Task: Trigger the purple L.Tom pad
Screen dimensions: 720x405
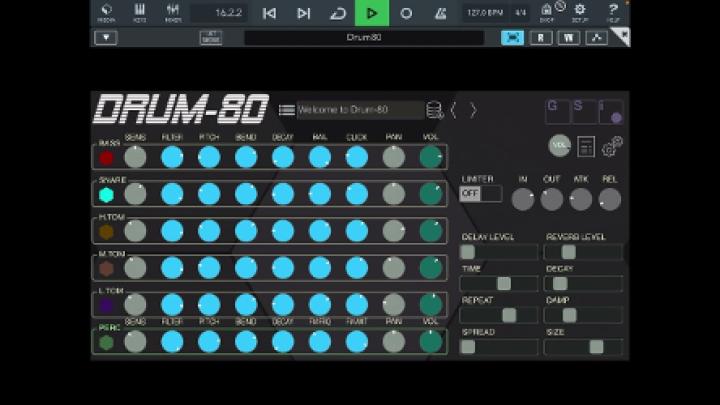Action: pyautogui.click(x=107, y=305)
